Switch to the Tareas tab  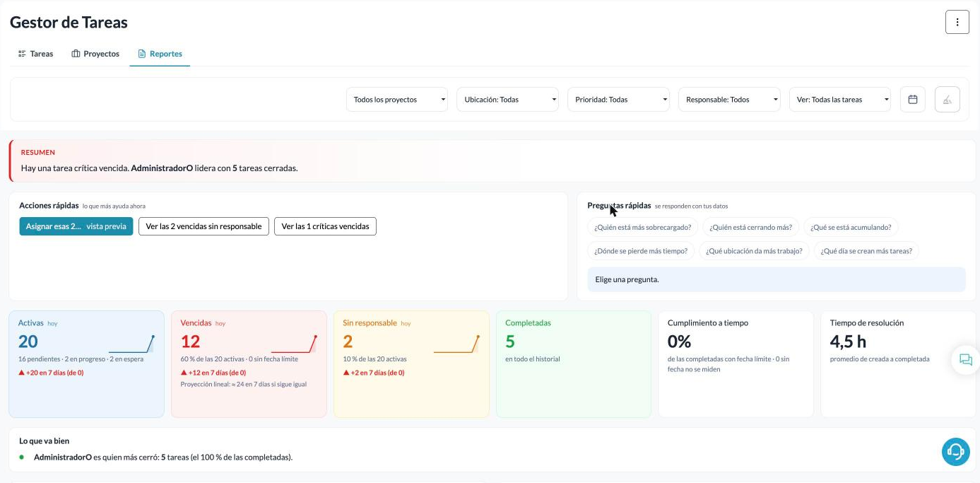pyautogui.click(x=36, y=54)
